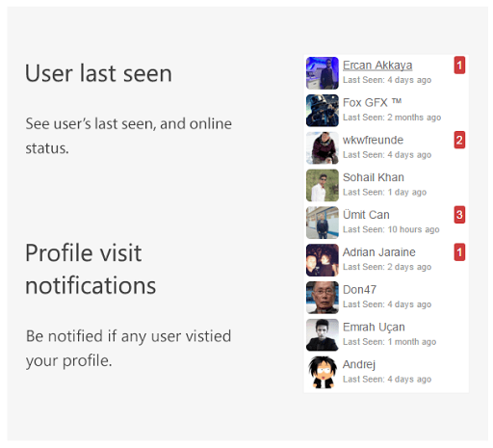The image size is (493, 448).
Task: Click Don47's avatar image
Action: point(323,298)
